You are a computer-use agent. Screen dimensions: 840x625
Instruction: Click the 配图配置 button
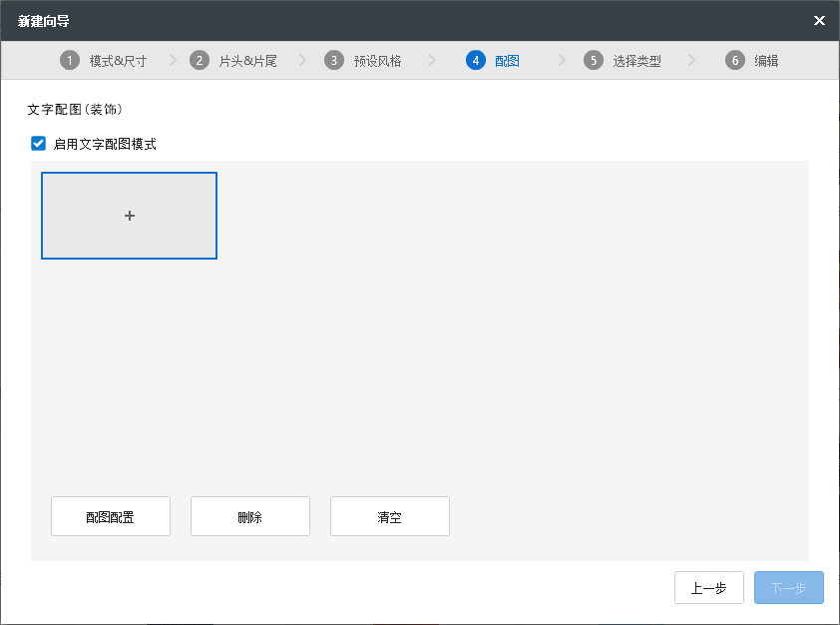click(x=111, y=517)
